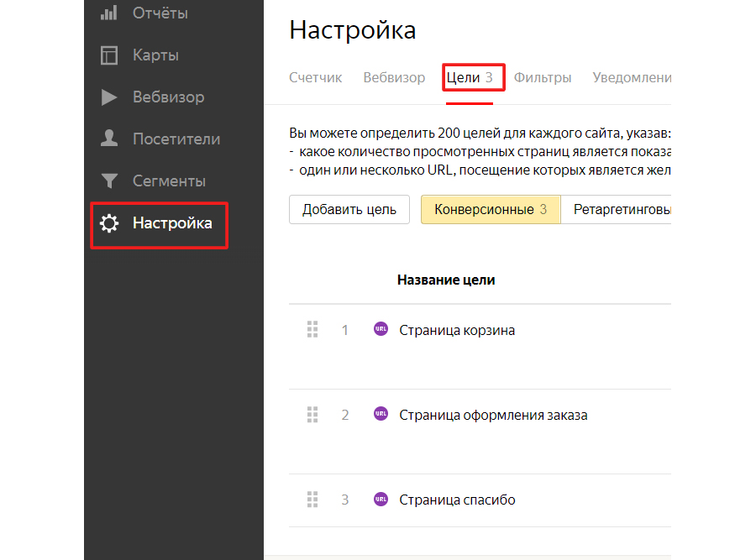Click the Settings gear icon in sidebar
This screenshot has width=756, height=560.
tap(109, 223)
